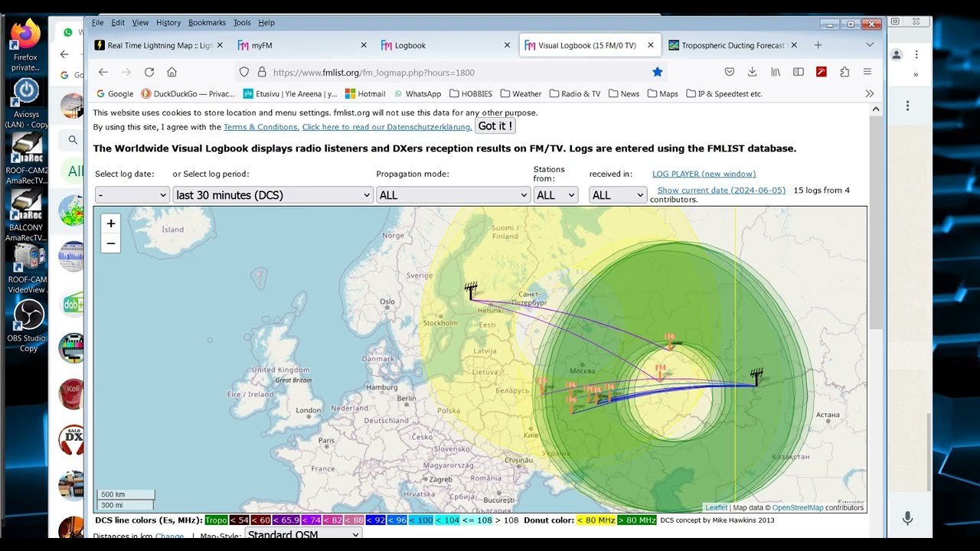The width and height of the screenshot is (980, 551).
Task: Open the log period dropdown
Action: 273,195
